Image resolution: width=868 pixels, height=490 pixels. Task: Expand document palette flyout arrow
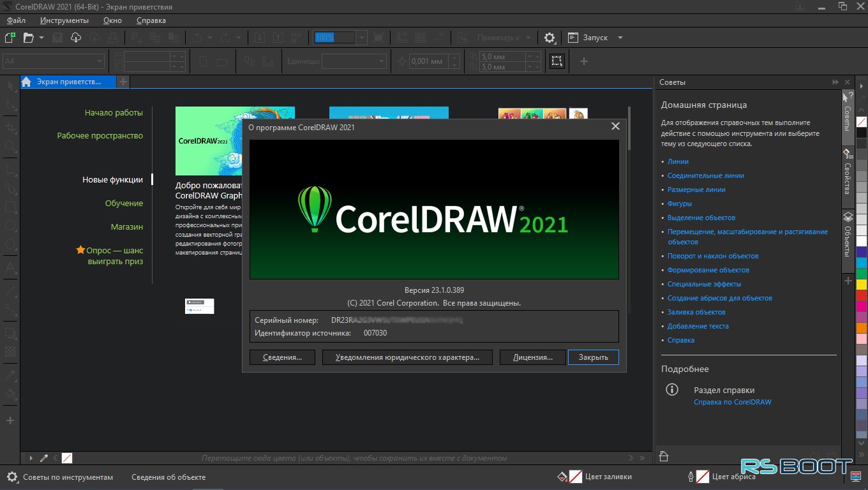[x=31, y=458]
